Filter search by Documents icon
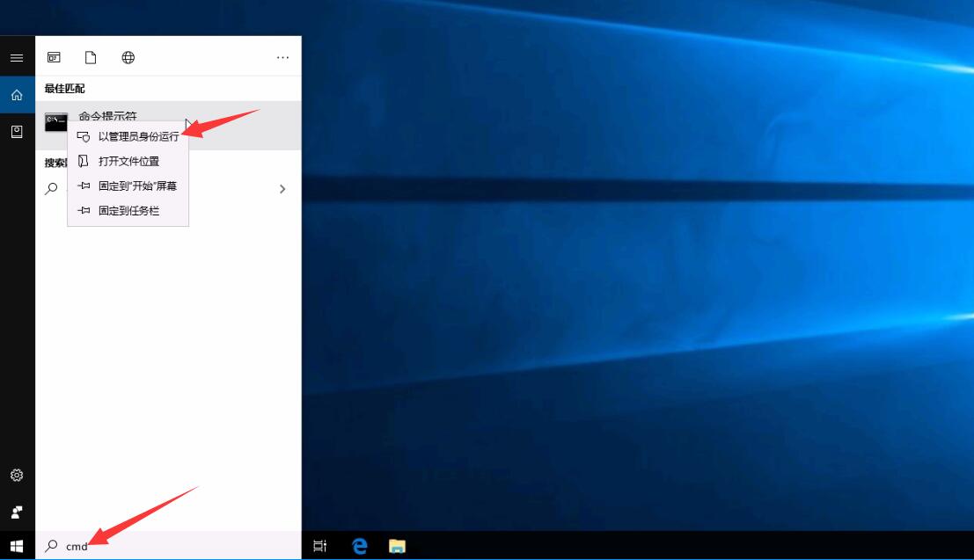The image size is (974, 560). [91, 58]
